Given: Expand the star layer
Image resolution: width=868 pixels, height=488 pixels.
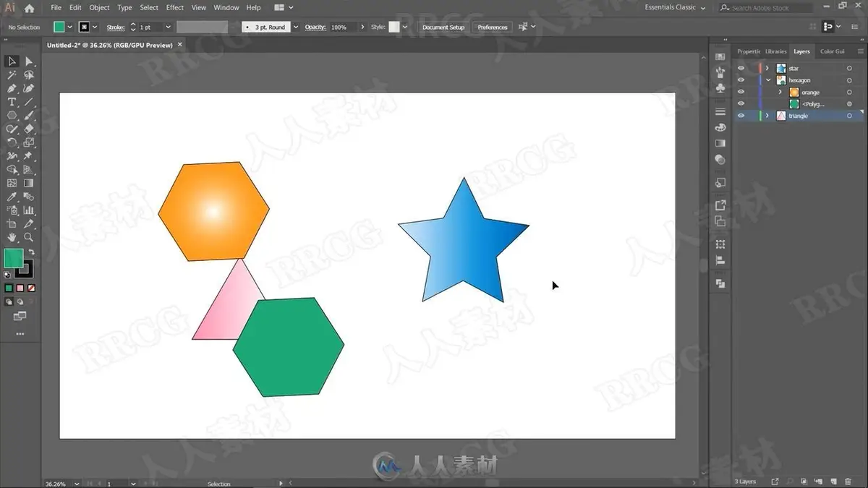Looking at the screenshot, I should tap(767, 68).
